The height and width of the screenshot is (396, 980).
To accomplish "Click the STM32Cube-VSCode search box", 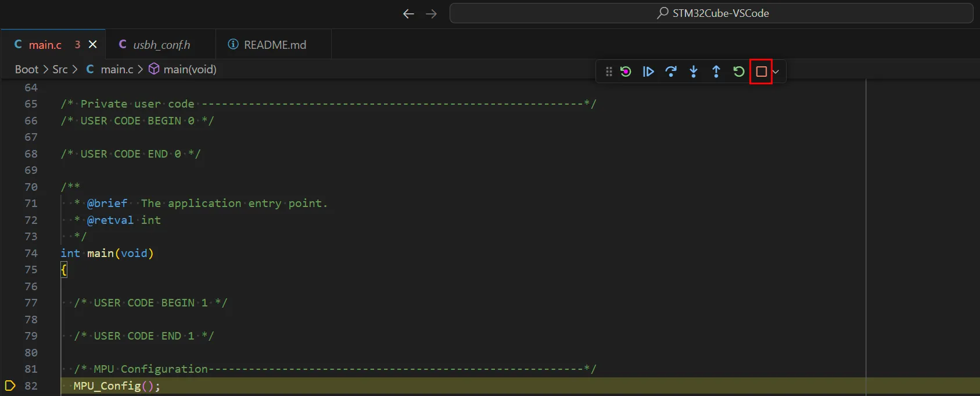I will (711, 13).
